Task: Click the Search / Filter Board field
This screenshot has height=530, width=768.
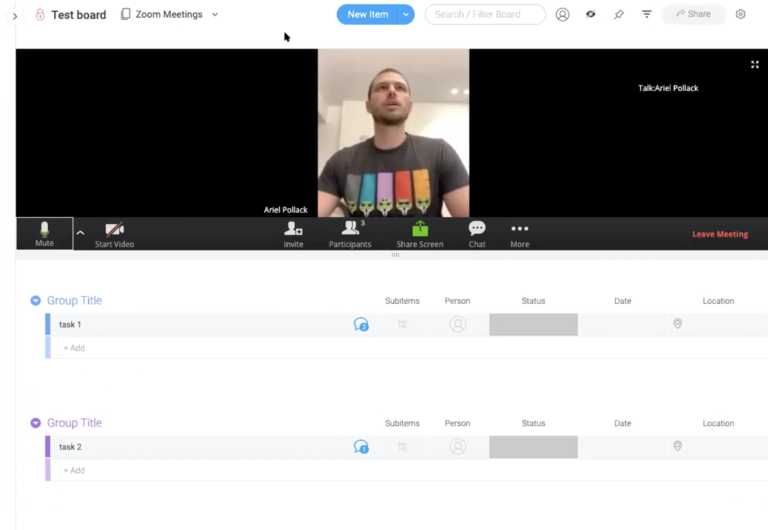Action: tap(485, 15)
